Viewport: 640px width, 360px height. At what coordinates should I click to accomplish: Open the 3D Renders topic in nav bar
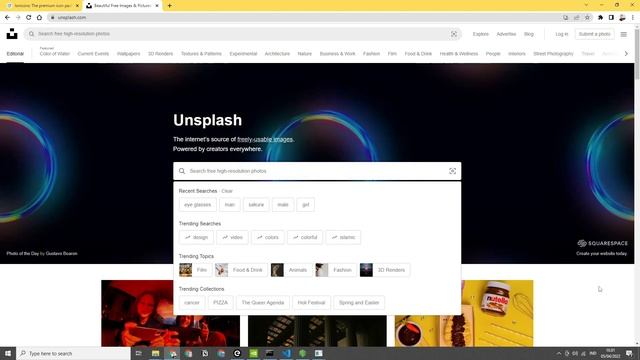pos(160,53)
